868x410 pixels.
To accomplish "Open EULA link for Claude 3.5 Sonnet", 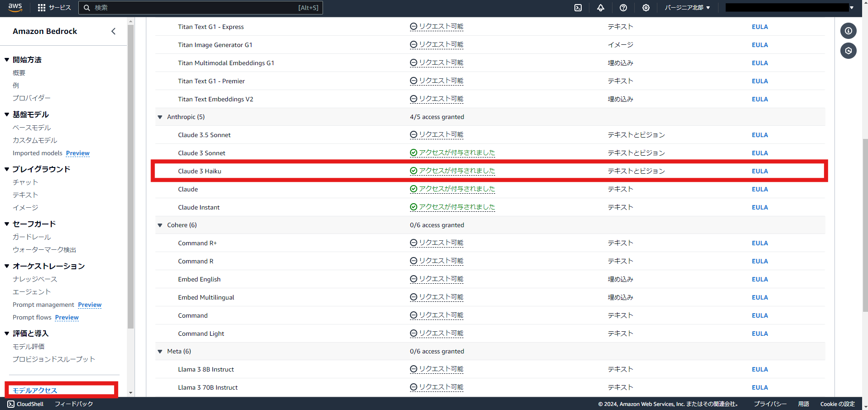I will [x=760, y=135].
